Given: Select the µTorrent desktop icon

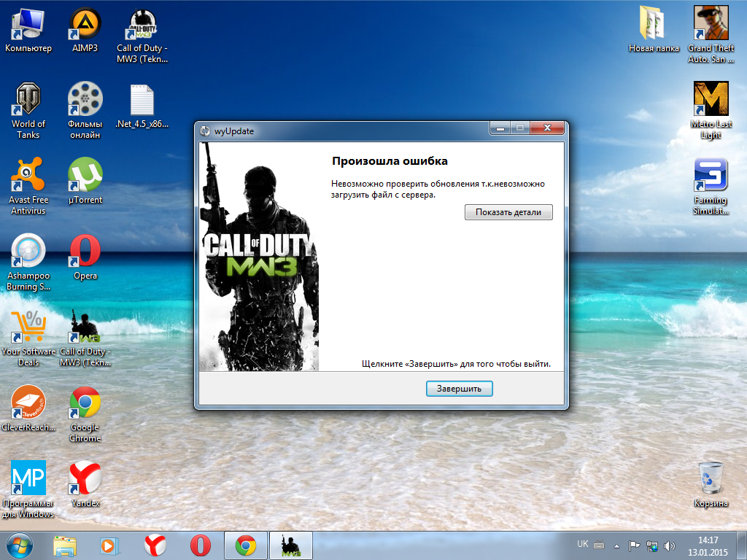Looking at the screenshot, I should click(85, 181).
